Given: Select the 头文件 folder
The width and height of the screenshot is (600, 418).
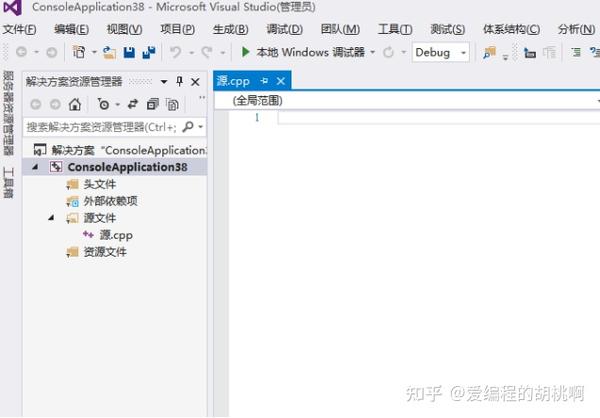Looking at the screenshot, I should click(x=99, y=184).
